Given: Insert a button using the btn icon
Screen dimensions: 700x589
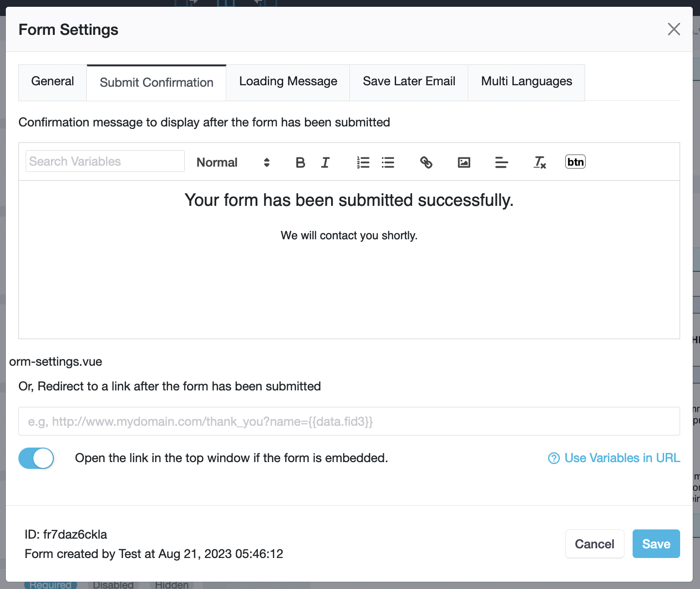Looking at the screenshot, I should tap(575, 162).
